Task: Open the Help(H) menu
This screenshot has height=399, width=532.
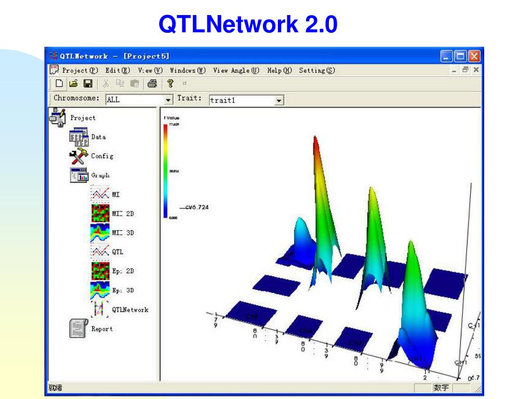Action: coord(280,70)
